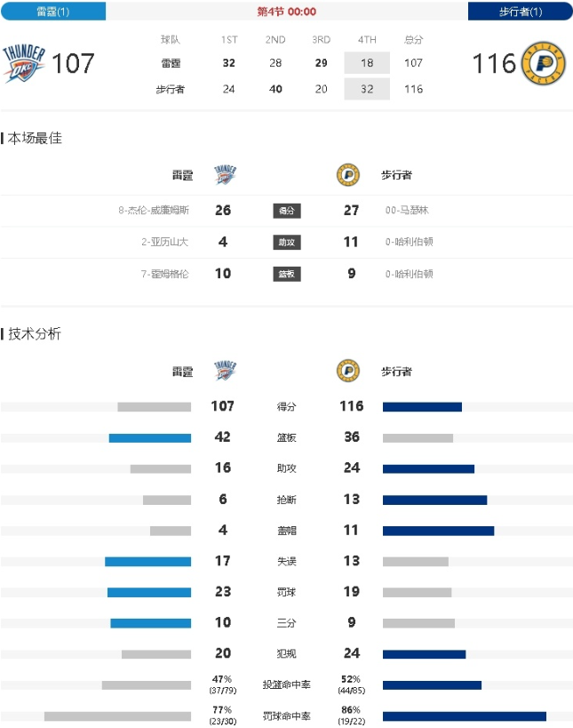Click the Pacers 4TH quarter score 32

pos(367,89)
